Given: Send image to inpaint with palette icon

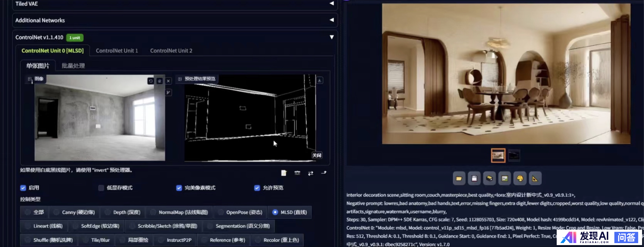Looking at the screenshot, I should [x=520, y=179].
